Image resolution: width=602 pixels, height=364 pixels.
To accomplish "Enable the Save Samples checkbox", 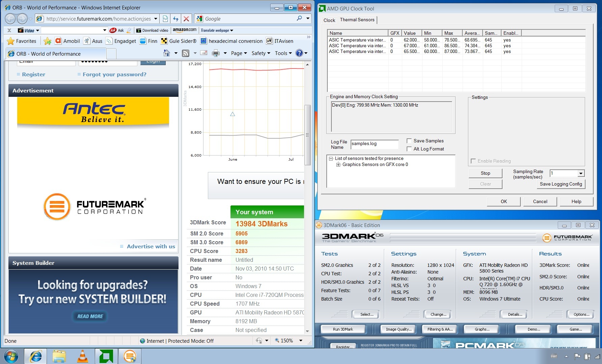I will [x=409, y=141].
